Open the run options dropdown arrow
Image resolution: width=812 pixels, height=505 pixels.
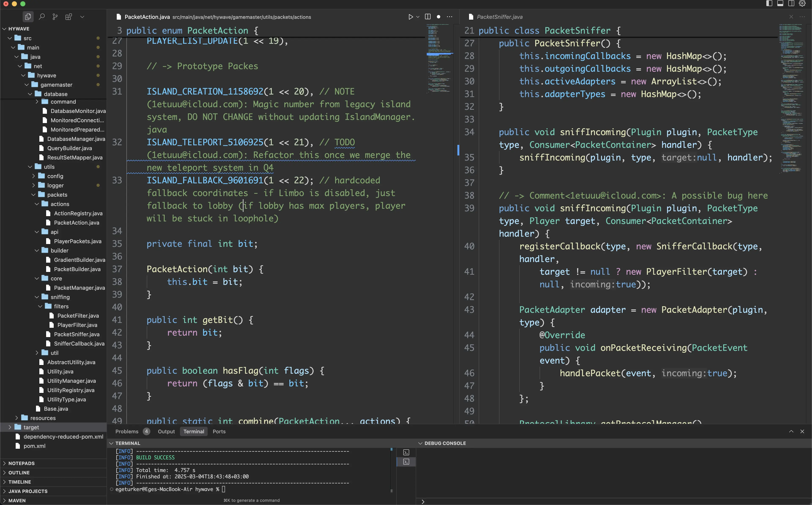coord(418,17)
